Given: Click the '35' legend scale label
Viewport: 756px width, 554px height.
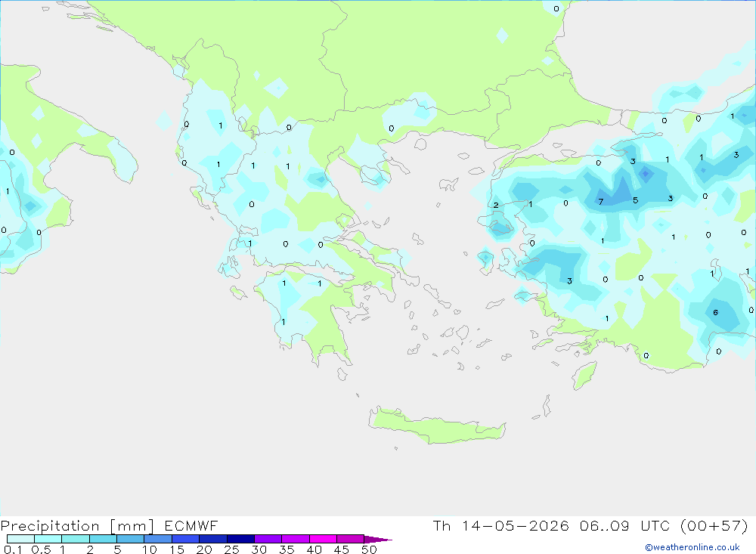Looking at the screenshot, I should tap(287, 549).
